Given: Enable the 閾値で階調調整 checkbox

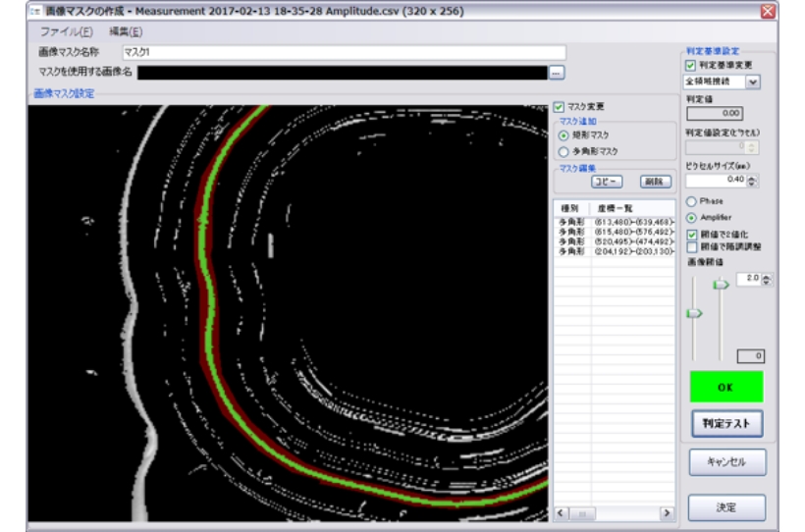Looking at the screenshot, I should 692,247.
